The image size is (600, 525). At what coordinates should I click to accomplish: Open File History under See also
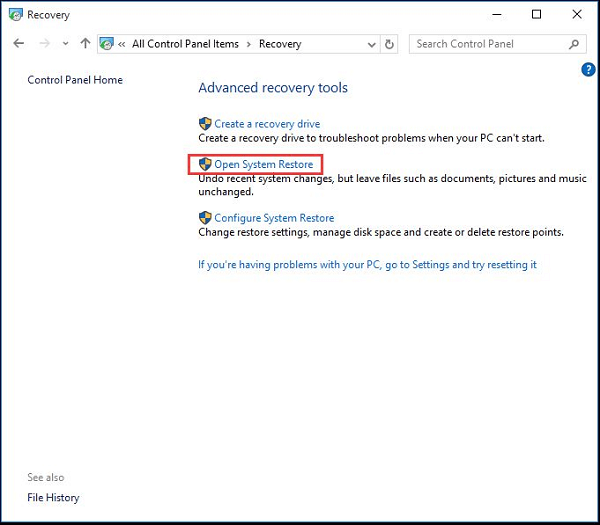coord(53,497)
